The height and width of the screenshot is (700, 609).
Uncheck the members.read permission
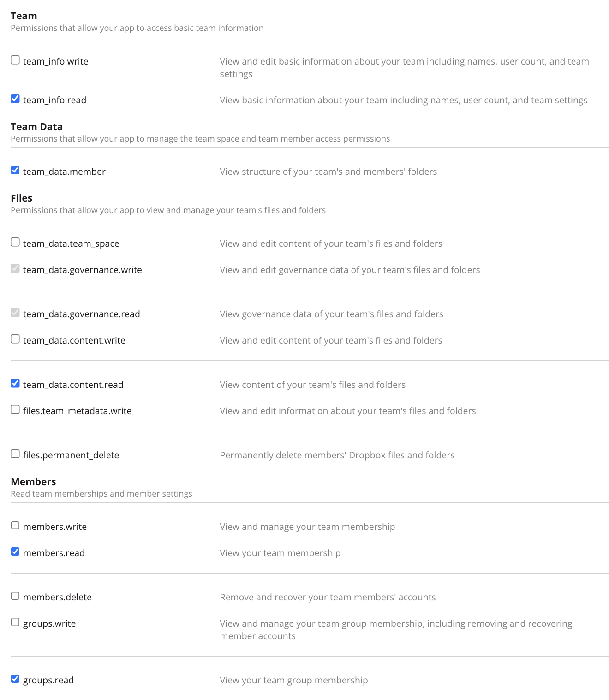pyautogui.click(x=15, y=552)
